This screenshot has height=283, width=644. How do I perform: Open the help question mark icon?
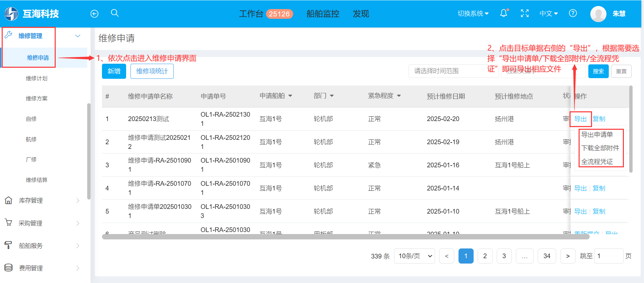pyautogui.click(x=573, y=13)
